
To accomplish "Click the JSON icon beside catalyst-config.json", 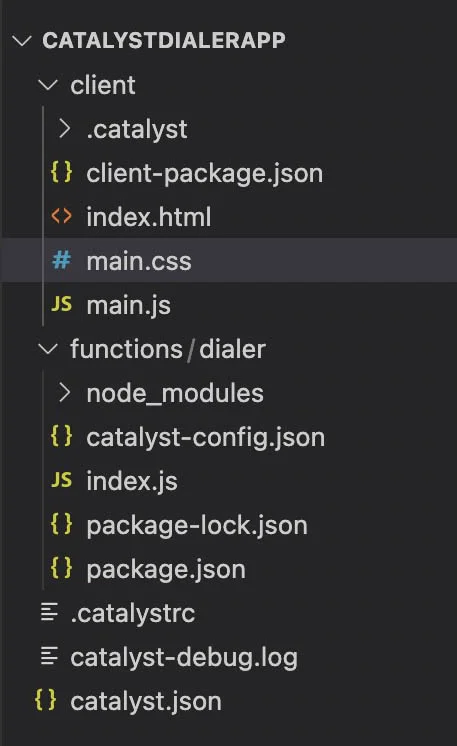I will pyautogui.click(x=61, y=436).
